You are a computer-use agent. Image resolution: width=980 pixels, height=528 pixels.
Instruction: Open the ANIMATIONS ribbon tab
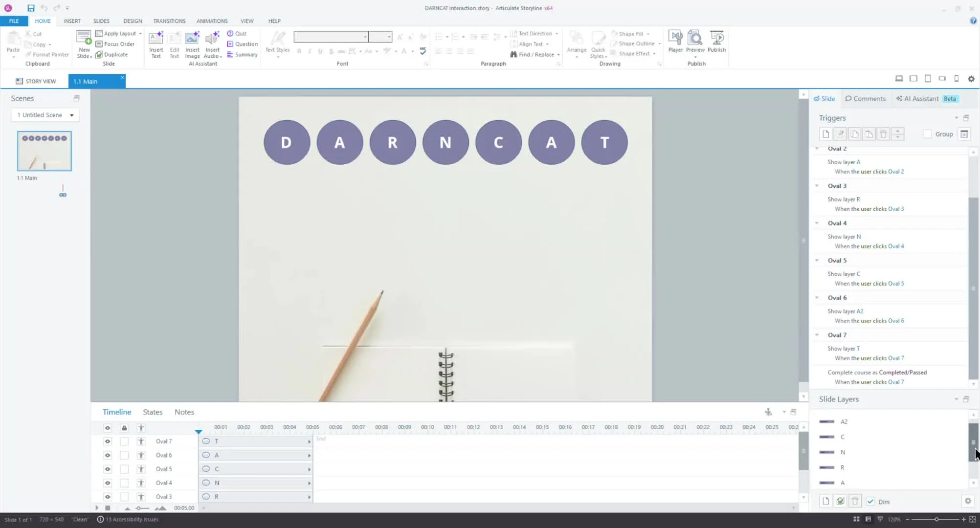[x=212, y=21]
